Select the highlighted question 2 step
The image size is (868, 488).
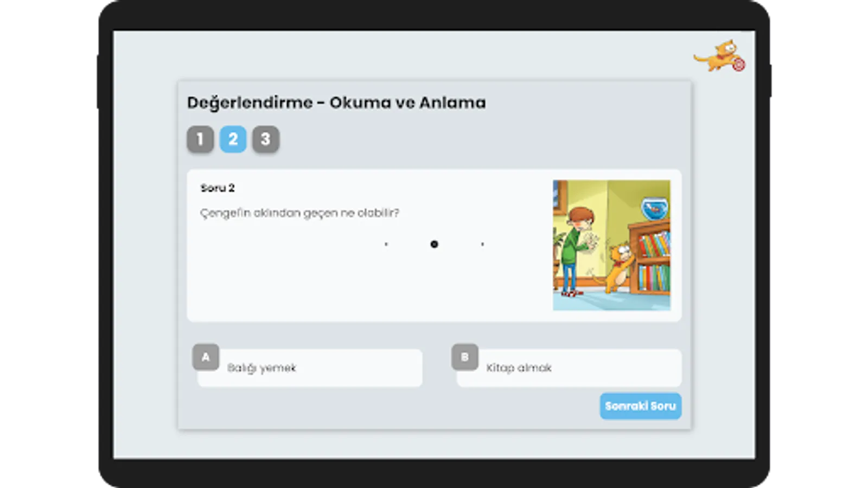pos(233,139)
